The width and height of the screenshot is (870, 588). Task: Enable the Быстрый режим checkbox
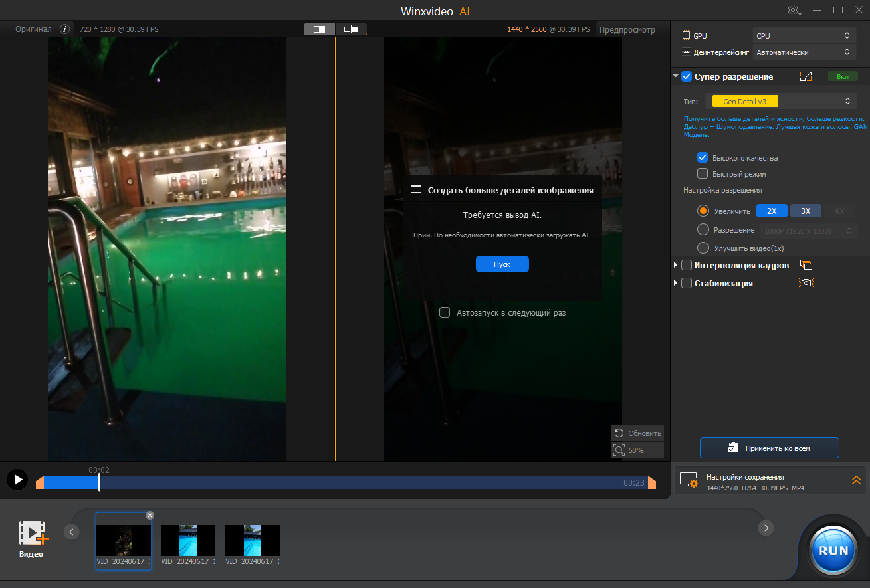[x=702, y=174]
